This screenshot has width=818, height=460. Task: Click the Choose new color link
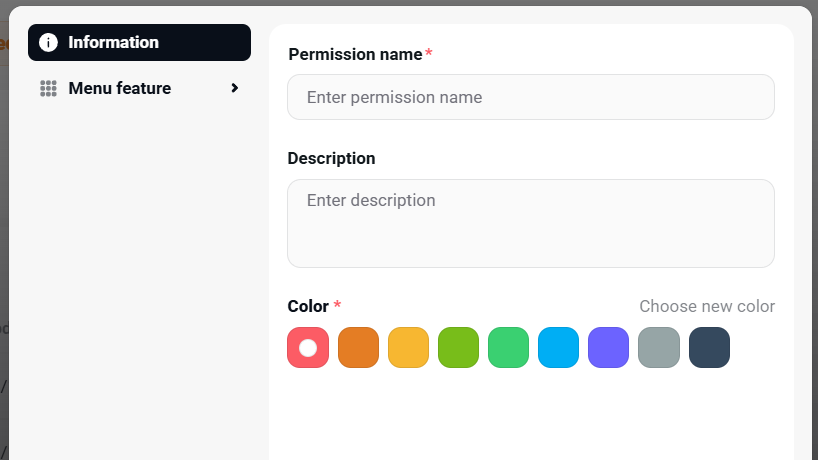click(706, 306)
